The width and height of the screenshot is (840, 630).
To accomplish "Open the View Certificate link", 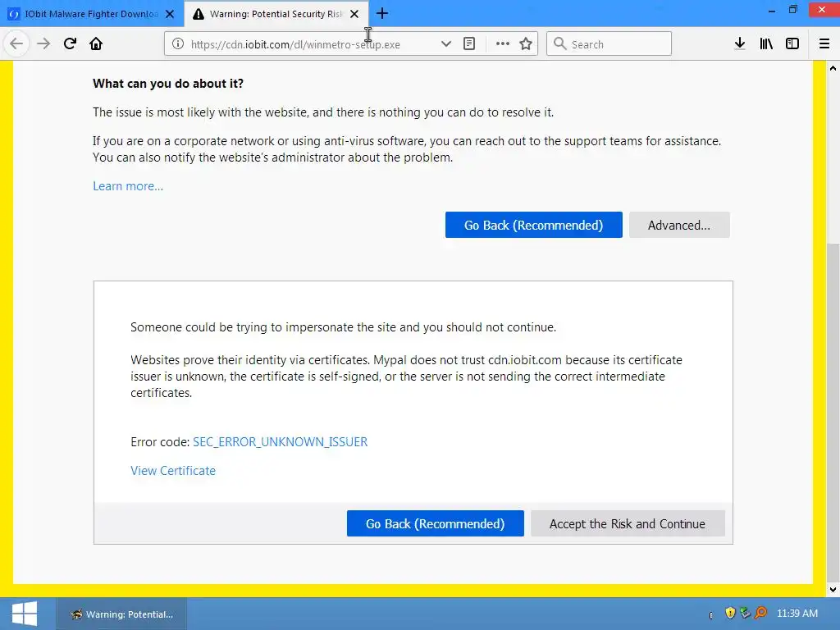I will [x=173, y=470].
